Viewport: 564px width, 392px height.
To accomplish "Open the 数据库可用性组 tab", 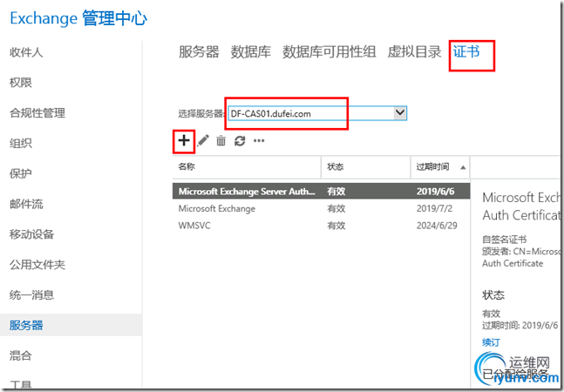I will point(330,52).
